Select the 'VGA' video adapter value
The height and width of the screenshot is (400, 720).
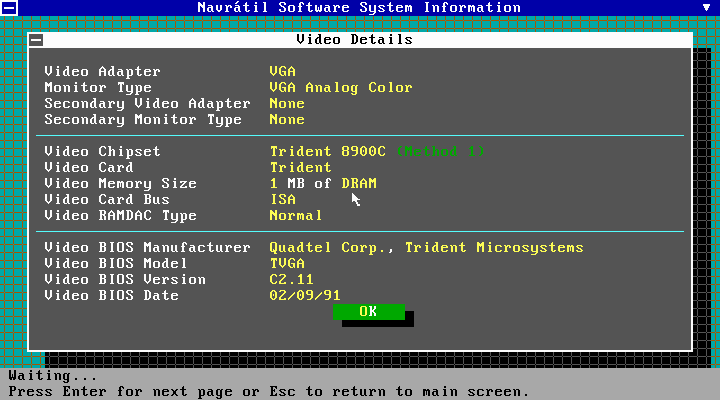[x=283, y=72]
